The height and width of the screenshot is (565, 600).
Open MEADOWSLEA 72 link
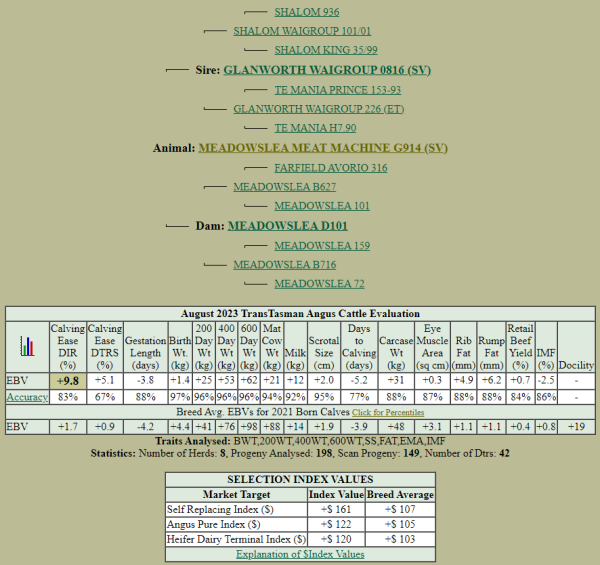319,284
